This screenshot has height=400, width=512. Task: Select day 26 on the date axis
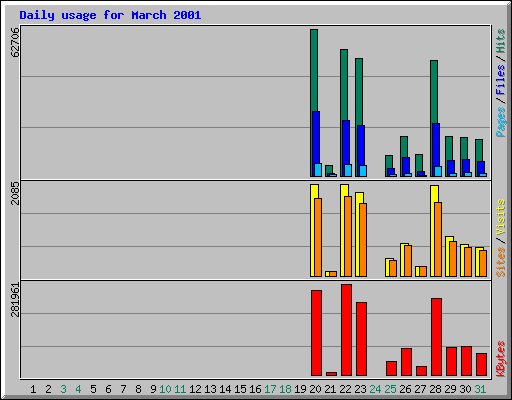pyautogui.click(x=405, y=389)
